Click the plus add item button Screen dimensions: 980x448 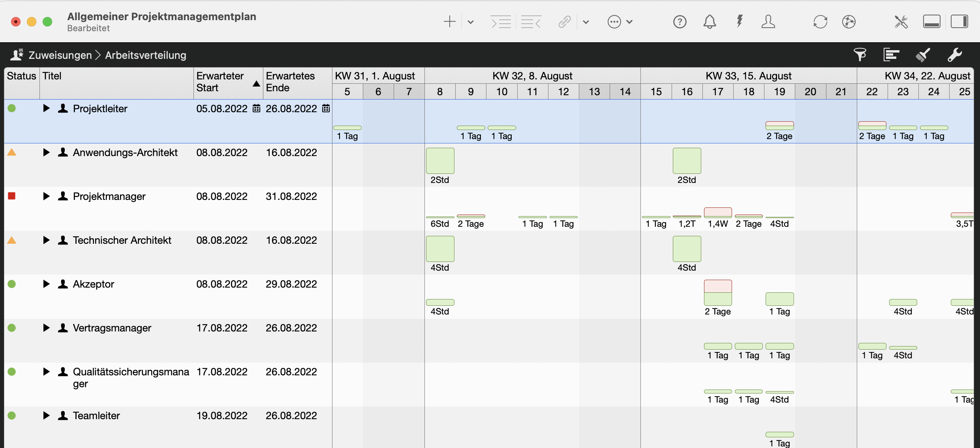449,22
